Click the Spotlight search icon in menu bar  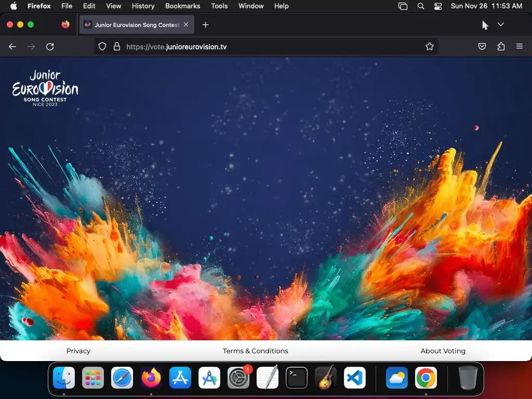click(x=421, y=6)
